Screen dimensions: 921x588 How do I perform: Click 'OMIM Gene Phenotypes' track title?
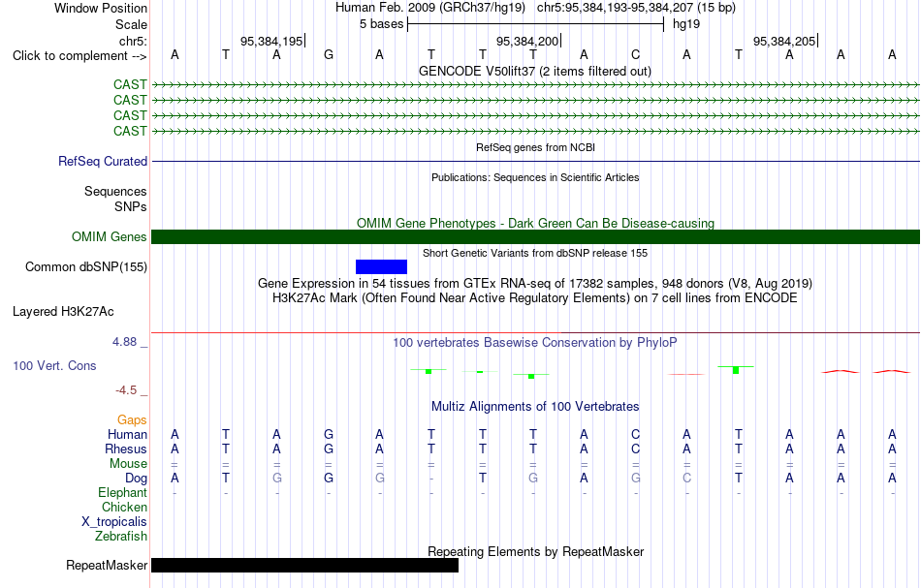tap(535, 223)
